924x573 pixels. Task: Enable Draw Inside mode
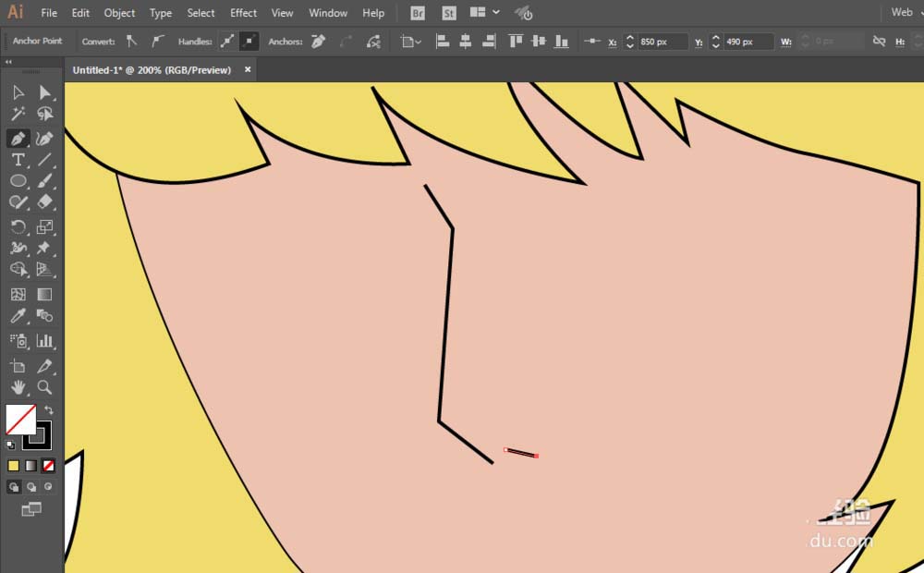48,487
